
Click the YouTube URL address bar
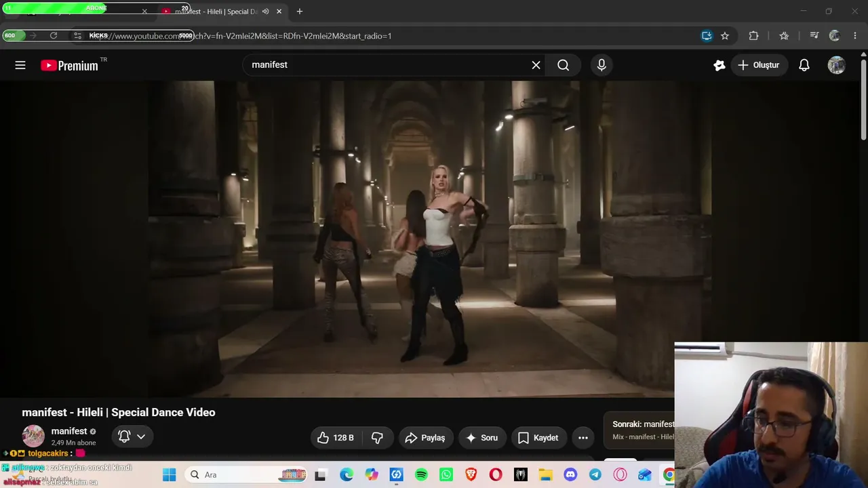[x=387, y=36]
